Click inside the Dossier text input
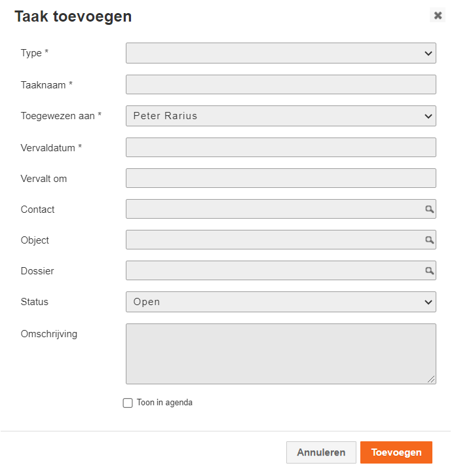This screenshot has height=476, width=454. point(275,270)
